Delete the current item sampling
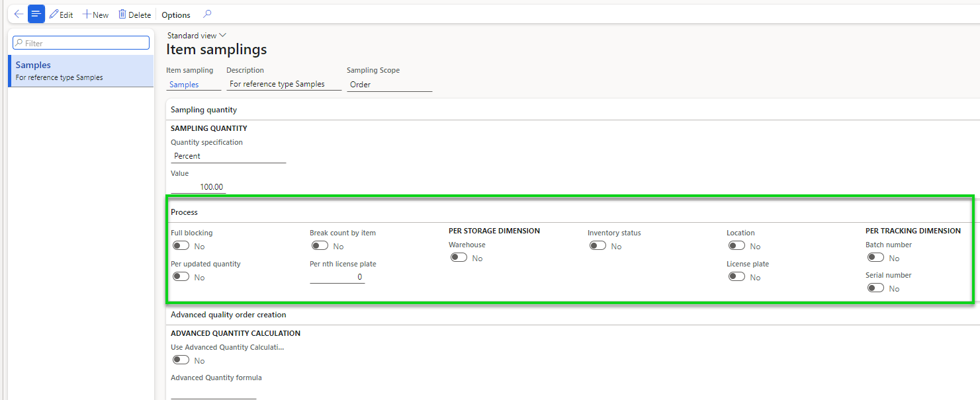 [134, 15]
